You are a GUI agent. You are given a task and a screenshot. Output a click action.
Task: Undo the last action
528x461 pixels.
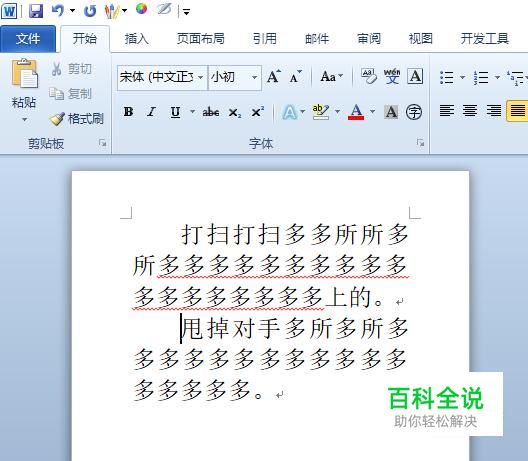58,11
